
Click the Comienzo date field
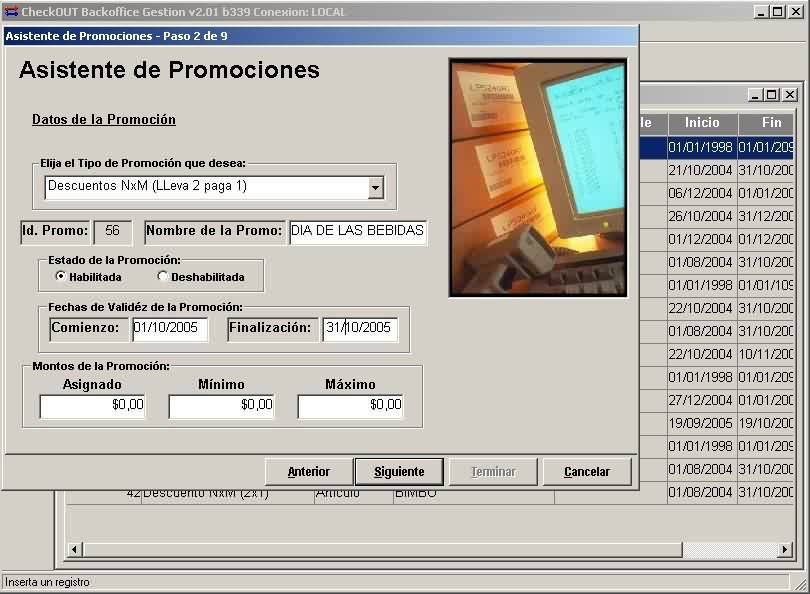[170, 329]
